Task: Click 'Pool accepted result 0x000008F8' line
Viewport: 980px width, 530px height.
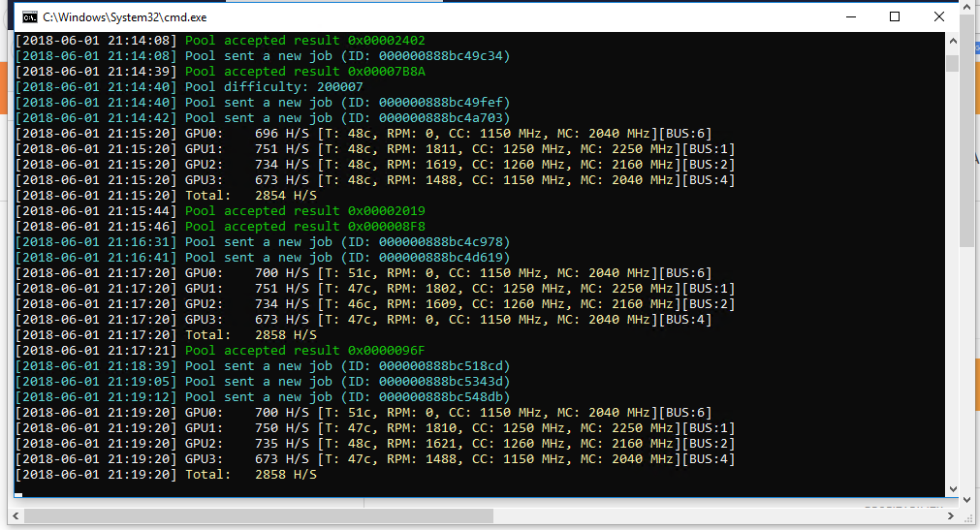Action: (x=220, y=227)
